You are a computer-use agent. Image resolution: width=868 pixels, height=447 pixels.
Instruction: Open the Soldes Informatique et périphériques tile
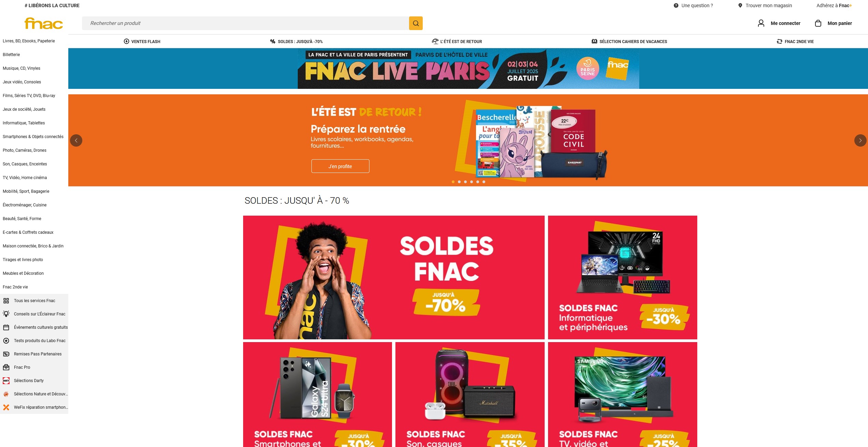622,277
